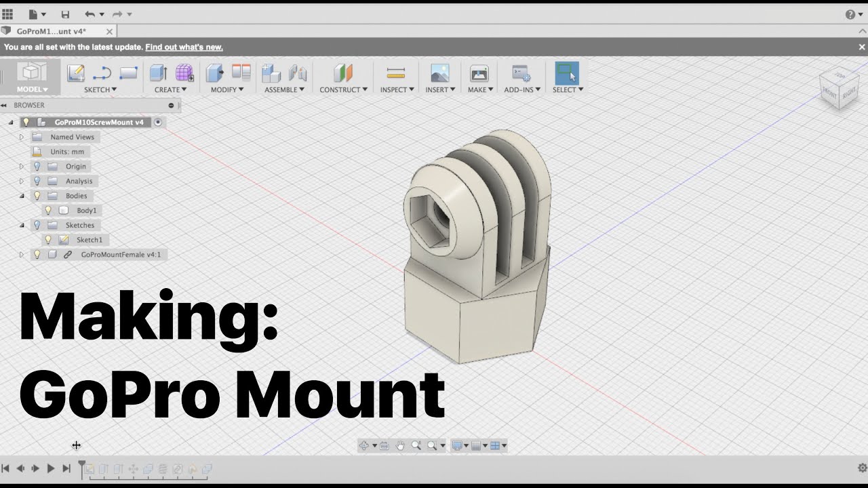Toggle GoProMountFemale v4:1 visibility bulb
This screenshot has width=868, height=488.
[37, 255]
